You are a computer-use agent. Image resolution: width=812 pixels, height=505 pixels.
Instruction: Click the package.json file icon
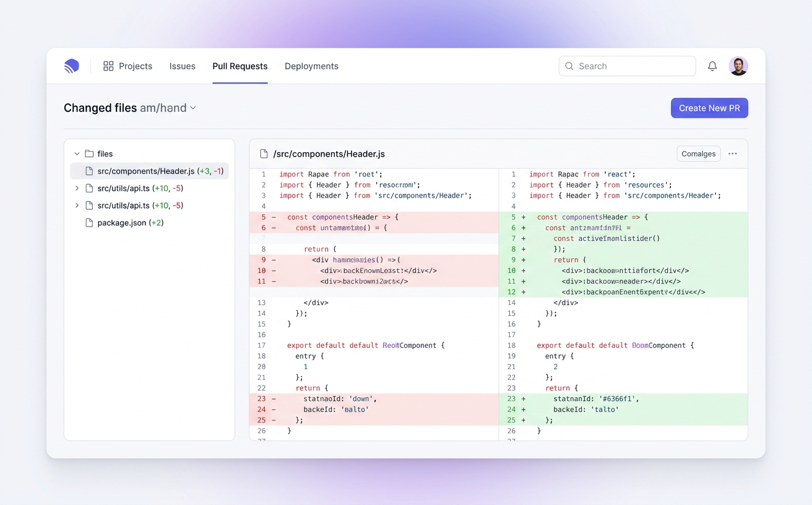tap(89, 223)
